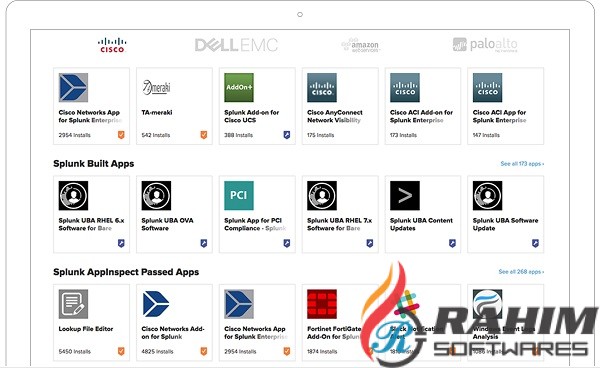Click blue badge on UBA Software Update card
This screenshot has width=600, height=368.
click(x=535, y=243)
